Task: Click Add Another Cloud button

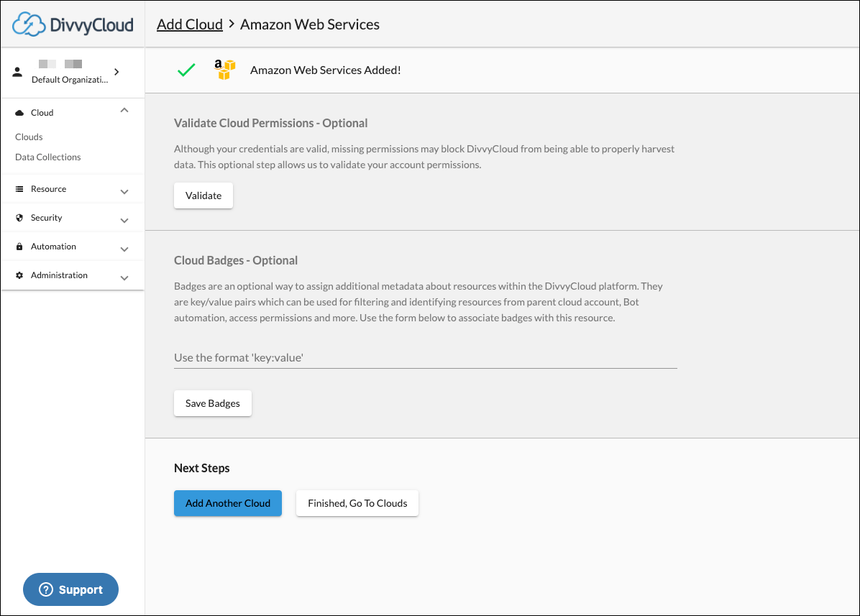Action: 228,503
